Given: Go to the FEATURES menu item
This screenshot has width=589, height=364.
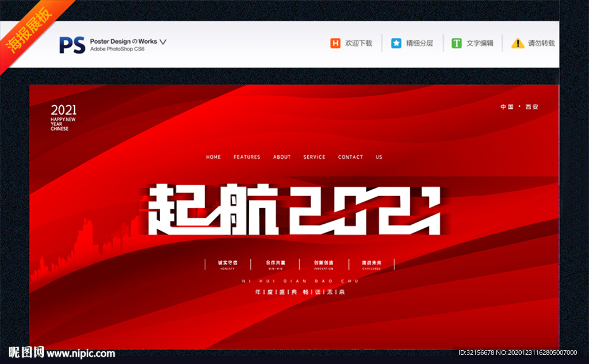Looking at the screenshot, I should click(247, 157).
